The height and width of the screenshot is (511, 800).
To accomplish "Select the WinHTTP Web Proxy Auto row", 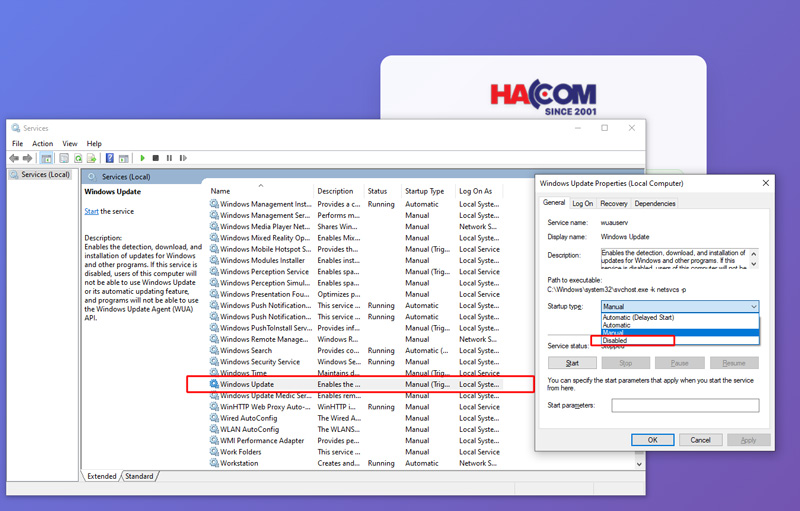I will pyautogui.click(x=355, y=407).
